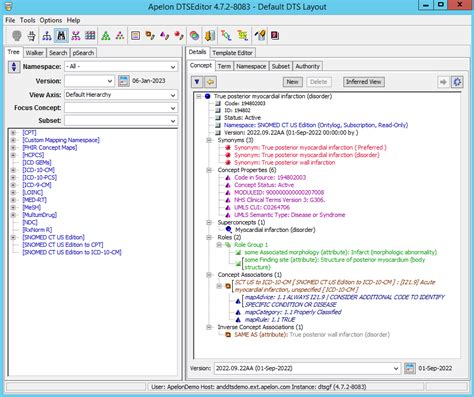This screenshot has height=397, width=474.
Task: Switch to the Template Editor tab
Action: 233,53
